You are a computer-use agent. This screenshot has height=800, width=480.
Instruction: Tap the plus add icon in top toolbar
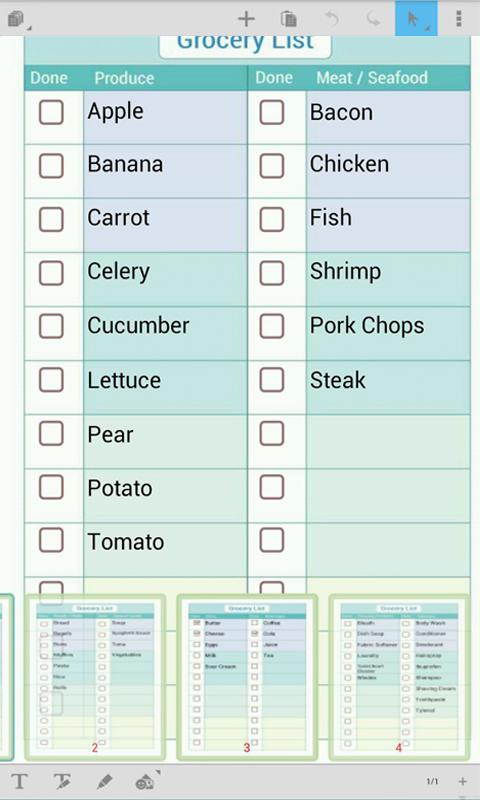246,19
